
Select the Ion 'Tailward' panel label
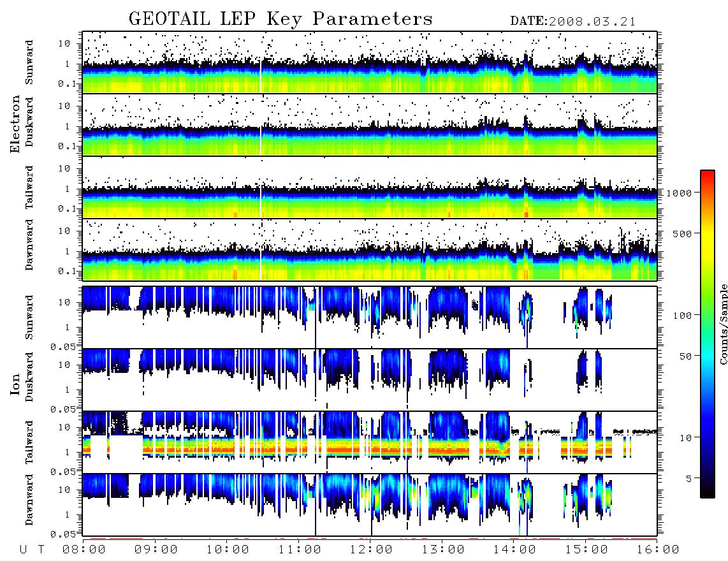29,442
